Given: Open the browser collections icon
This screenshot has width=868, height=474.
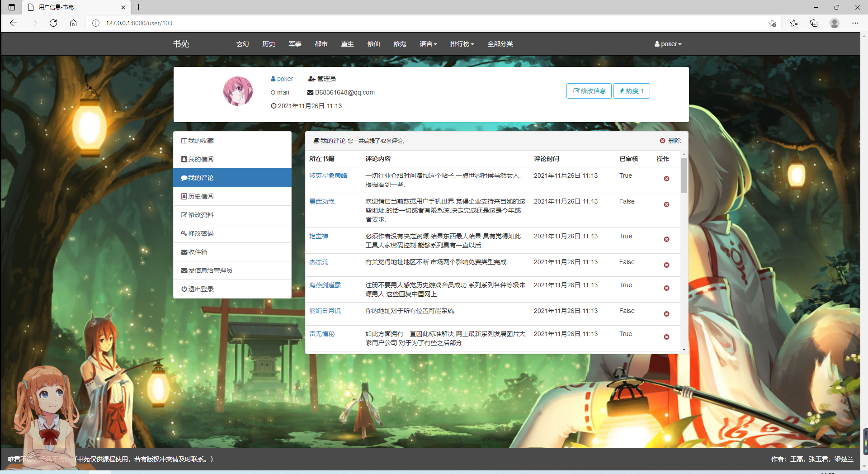Looking at the screenshot, I should [x=814, y=23].
